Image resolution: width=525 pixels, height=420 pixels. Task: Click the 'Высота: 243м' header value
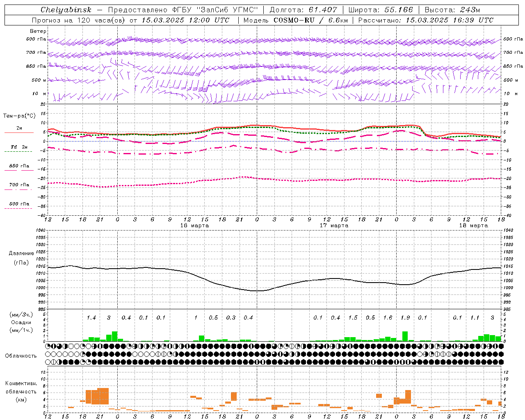(x=452, y=10)
